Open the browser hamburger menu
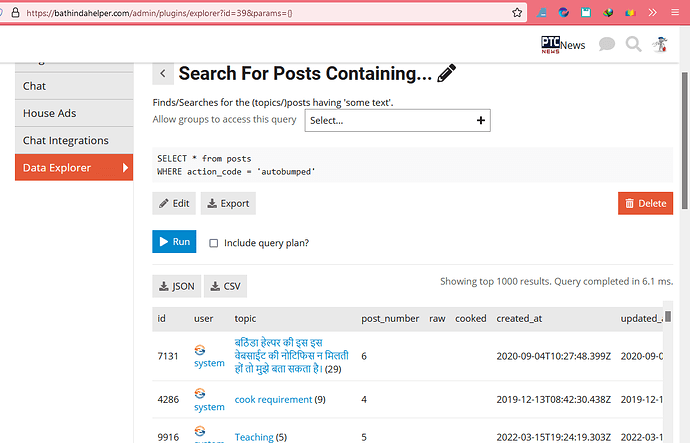690x443 pixels. 675,12
